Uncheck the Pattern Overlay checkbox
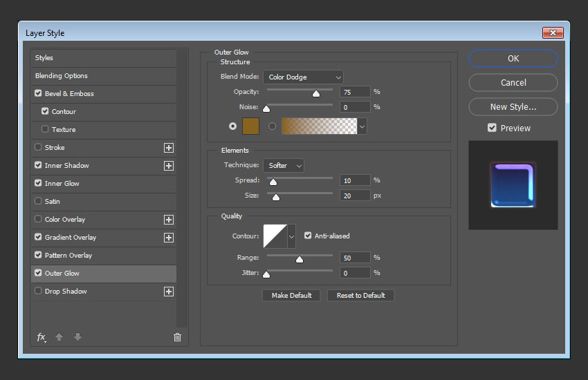 click(x=38, y=255)
